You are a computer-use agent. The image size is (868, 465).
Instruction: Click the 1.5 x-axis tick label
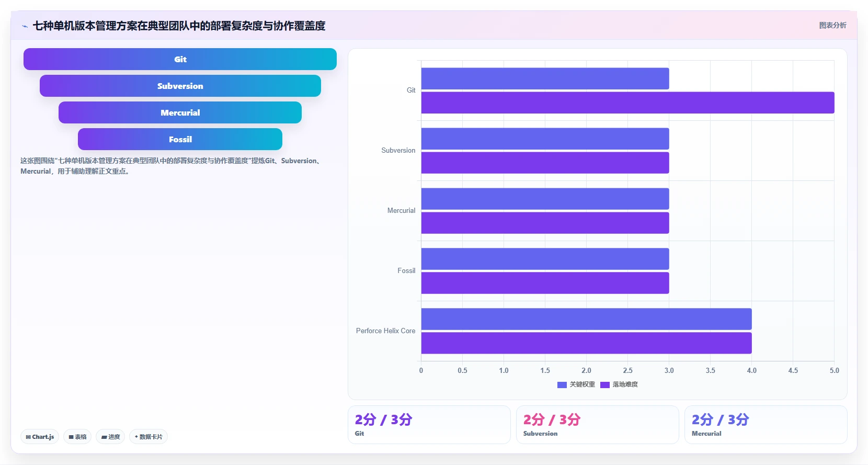coord(545,370)
